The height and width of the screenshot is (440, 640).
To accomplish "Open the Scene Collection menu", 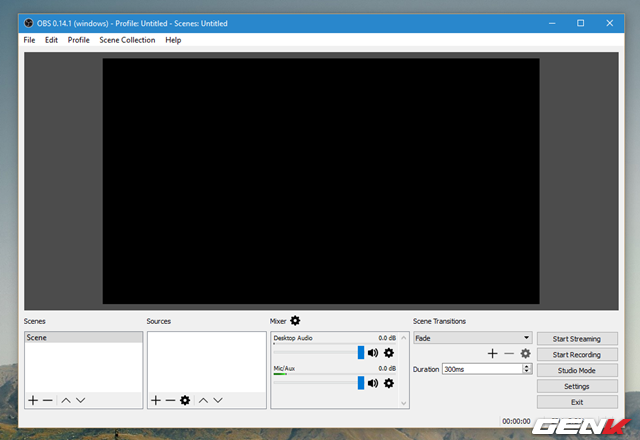I will 127,40.
